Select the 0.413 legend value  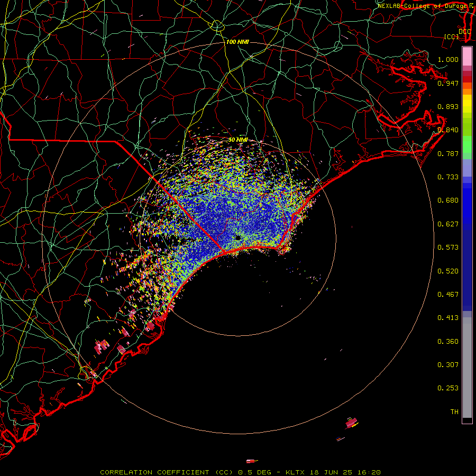(448, 317)
